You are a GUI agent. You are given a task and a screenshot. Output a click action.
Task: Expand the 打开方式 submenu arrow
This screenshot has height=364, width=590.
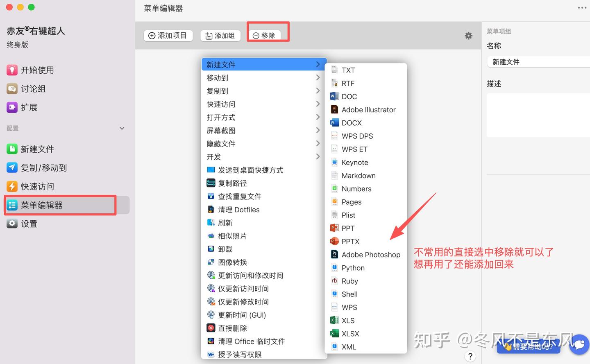point(318,117)
